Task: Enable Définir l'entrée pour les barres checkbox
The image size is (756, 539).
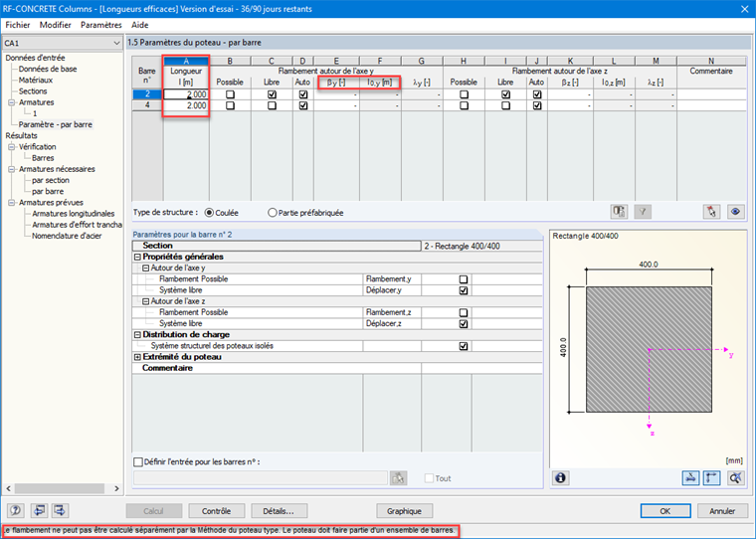Action: pos(138,461)
